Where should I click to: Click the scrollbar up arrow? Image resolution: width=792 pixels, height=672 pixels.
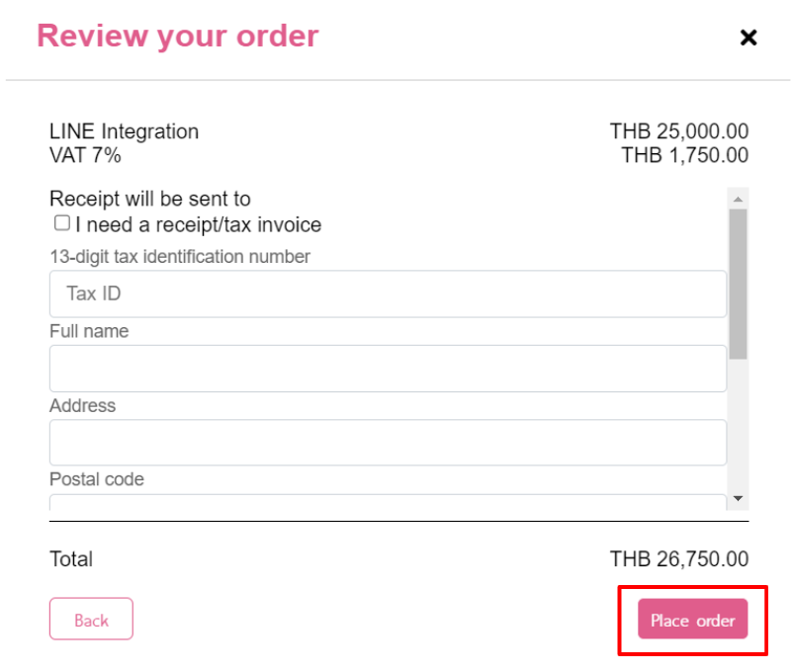(x=738, y=199)
